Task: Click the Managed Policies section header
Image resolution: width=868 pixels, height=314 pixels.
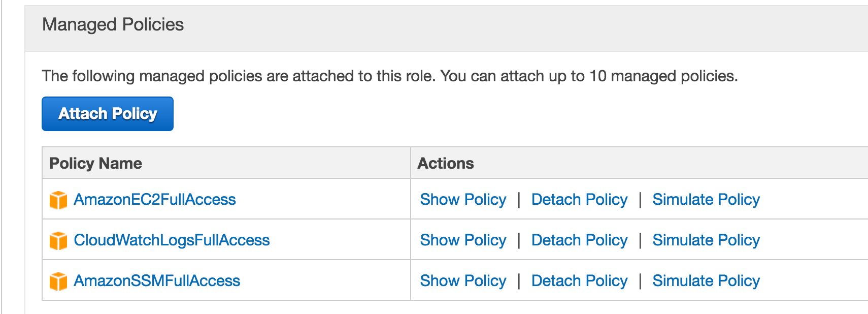Action: pyautogui.click(x=113, y=25)
